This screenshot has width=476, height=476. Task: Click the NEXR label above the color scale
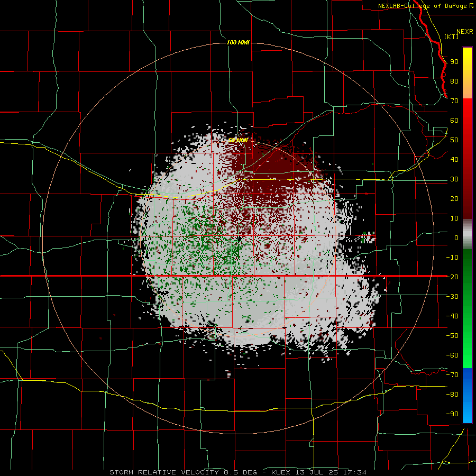[x=464, y=32]
